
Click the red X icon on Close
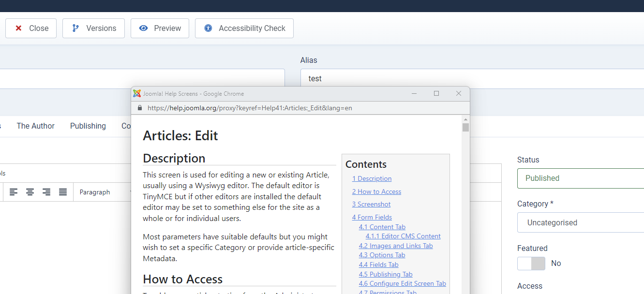[x=18, y=28]
